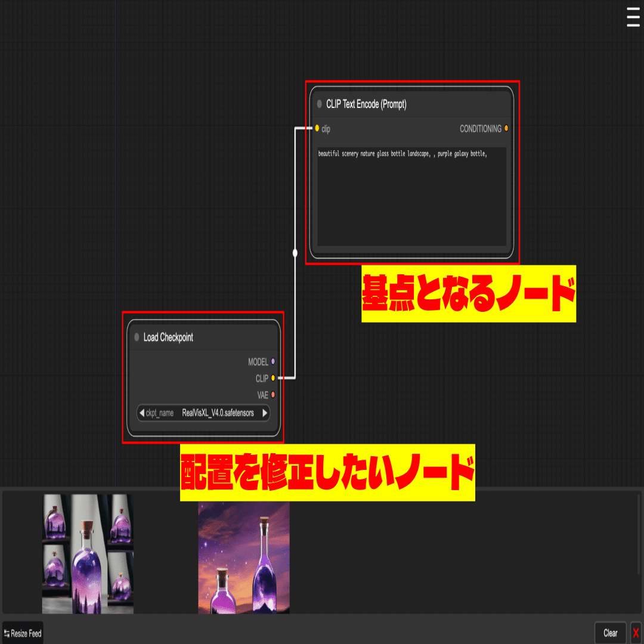Open the sunset galaxy bottles thumbnail
This screenshot has height=644, width=644.
[x=243, y=558]
